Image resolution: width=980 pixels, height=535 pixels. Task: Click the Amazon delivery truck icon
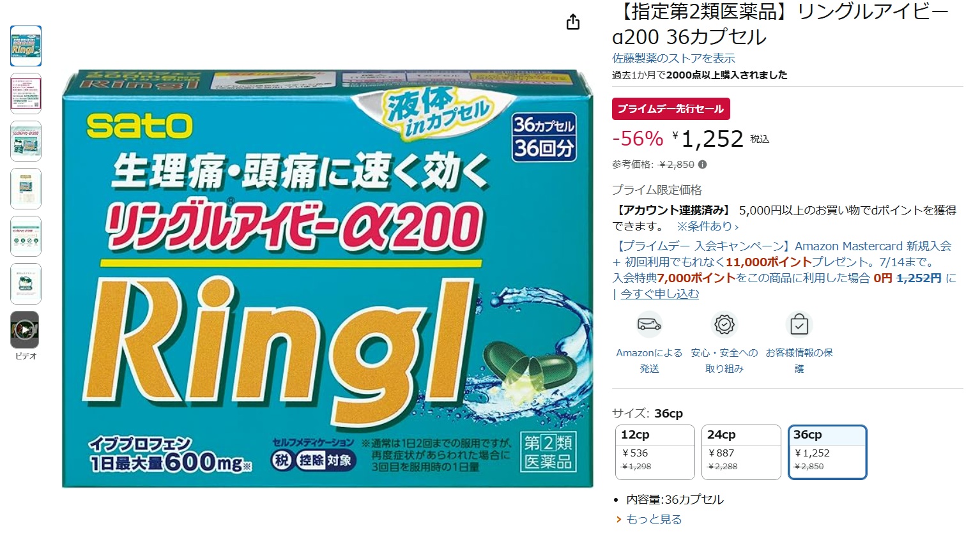tap(649, 324)
